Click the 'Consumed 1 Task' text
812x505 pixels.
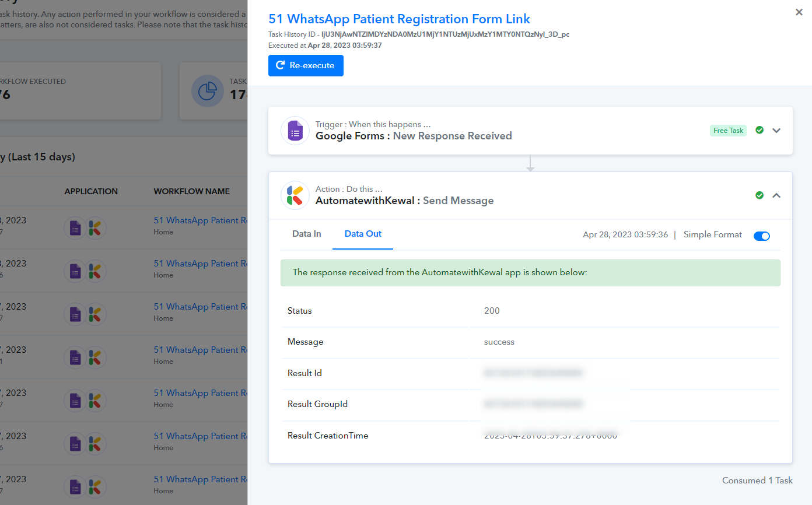pyautogui.click(x=757, y=481)
